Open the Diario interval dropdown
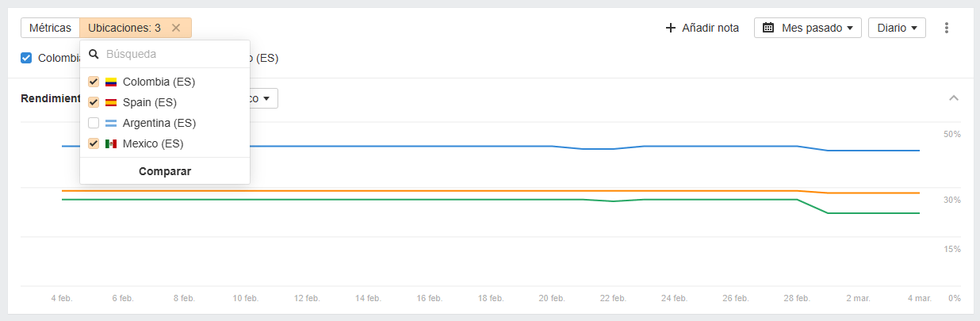Screen dimensions: 980x321 [x=897, y=28]
